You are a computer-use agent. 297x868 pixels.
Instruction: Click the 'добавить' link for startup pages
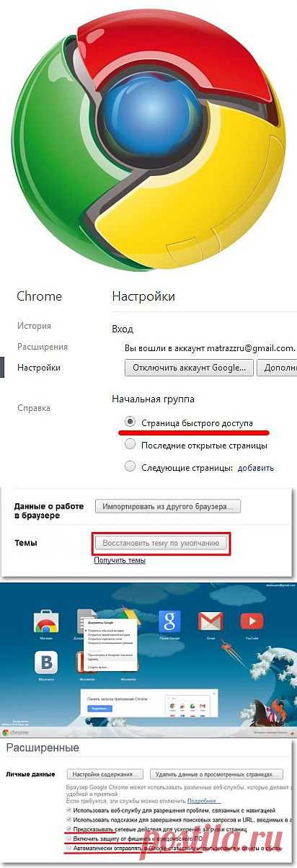[x=256, y=467]
